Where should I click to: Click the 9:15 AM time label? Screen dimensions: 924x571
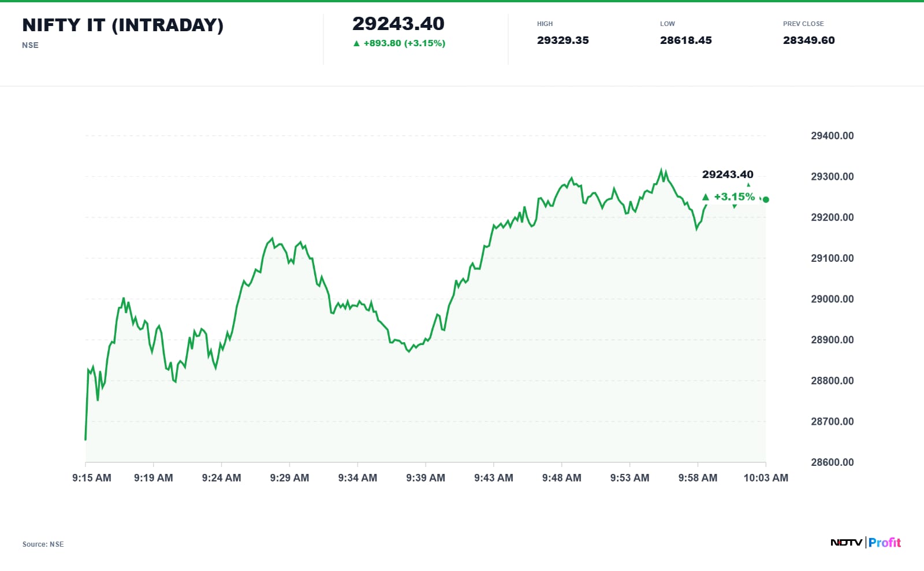(92, 478)
